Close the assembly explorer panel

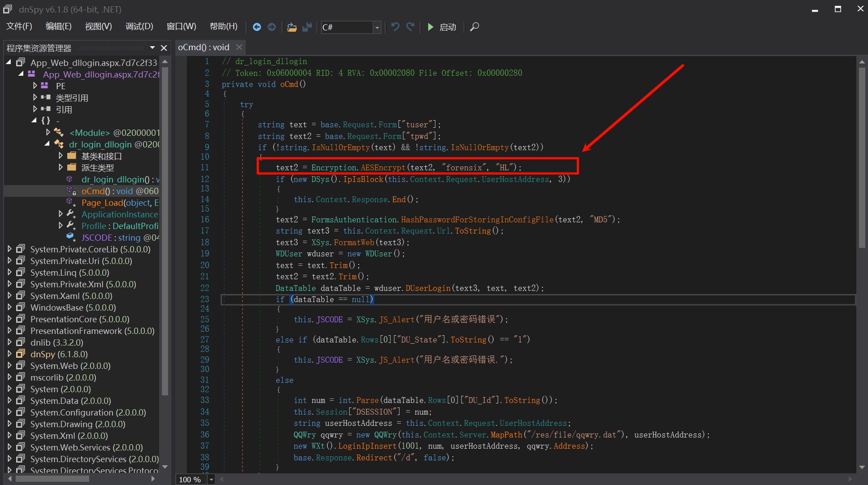pyautogui.click(x=164, y=48)
